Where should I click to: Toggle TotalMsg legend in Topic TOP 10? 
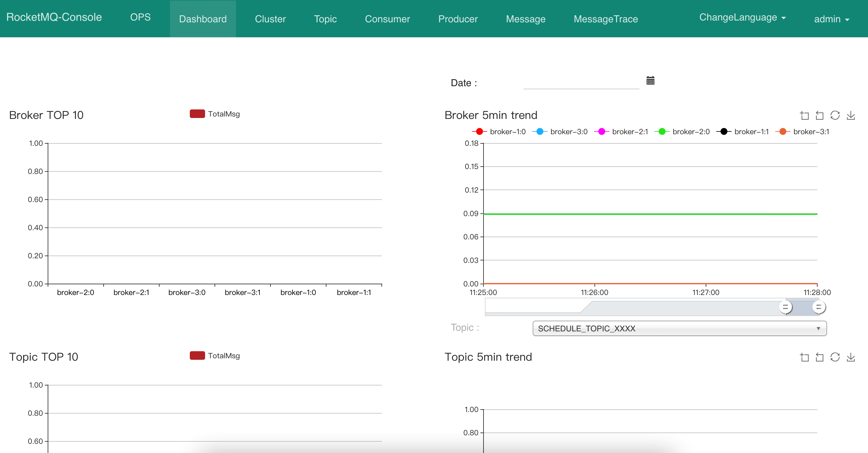click(215, 355)
